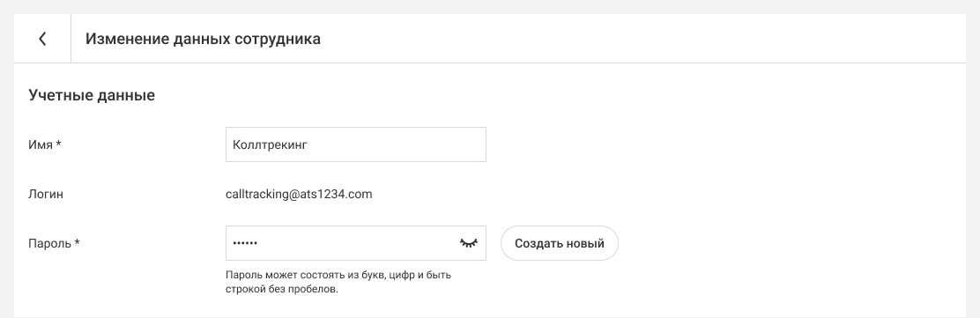Image resolution: width=980 pixels, height=318 pixels.
Task: Show password with the eye icon
Action: (x=469, y=243)
